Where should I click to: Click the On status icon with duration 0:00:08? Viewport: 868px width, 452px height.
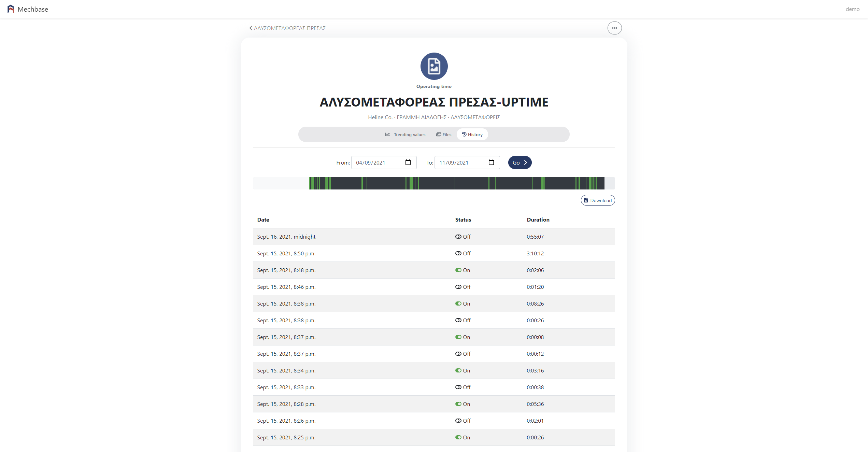pos(458,337)
